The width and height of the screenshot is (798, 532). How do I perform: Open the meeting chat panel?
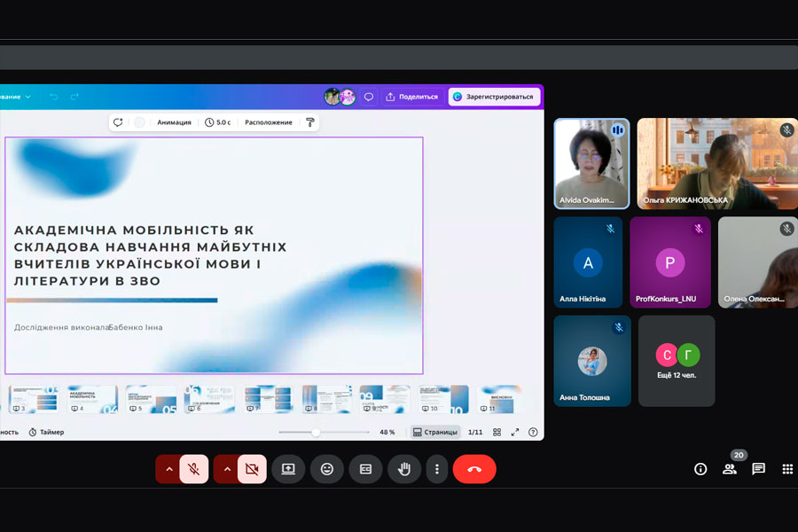click(x=759, y=469)
